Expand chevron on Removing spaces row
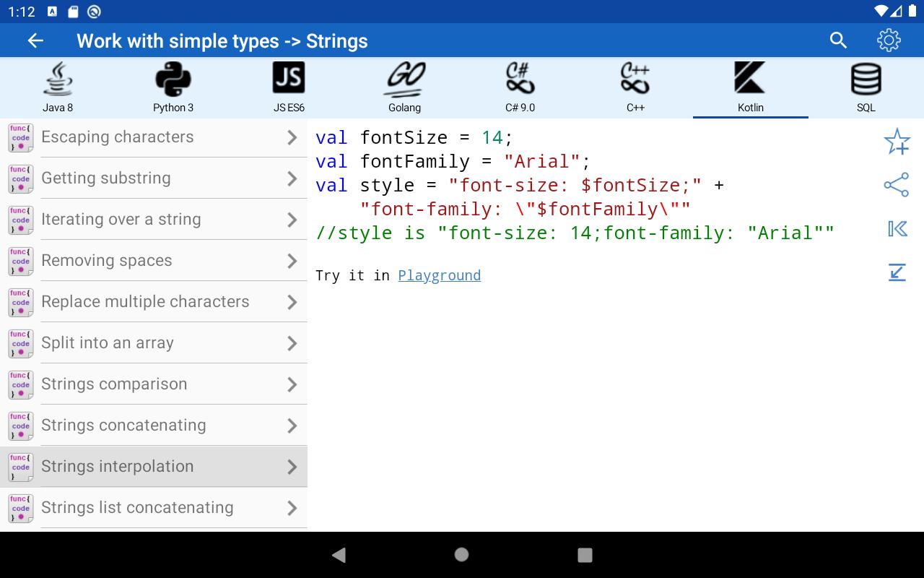Screen dimensions: 924x578 pyautogui.click(x=292, y=261)
